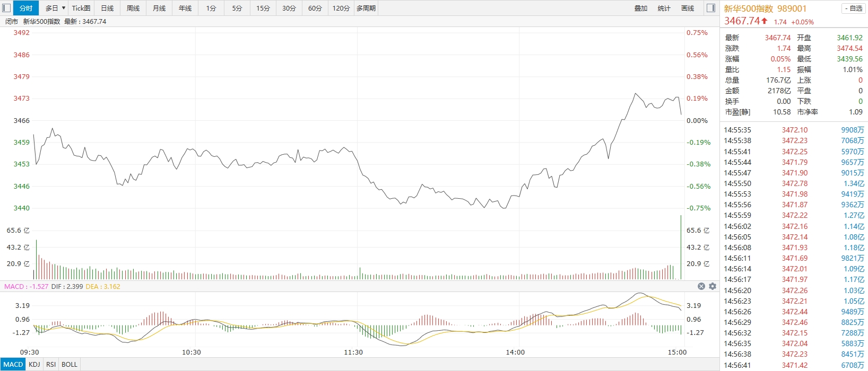
Task: Select the 1分 one-minute period
Action: 211,8
